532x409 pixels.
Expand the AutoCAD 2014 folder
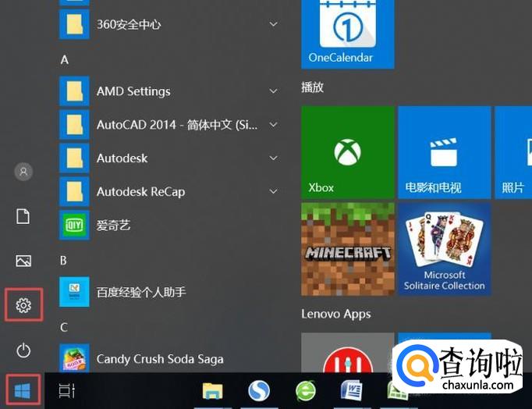176,125
